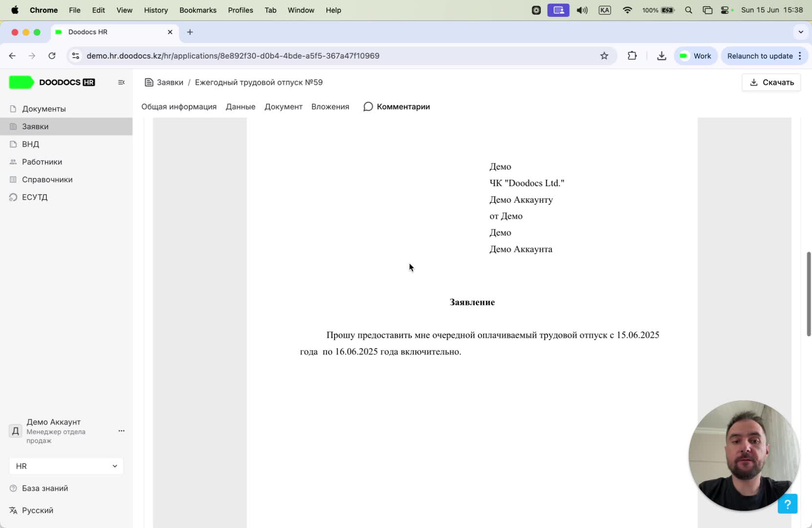Image resolution: width=812 pixels, height=528 pixels.
Task: Click the document vertical scrollbar thumb
Action: (809, 294)
